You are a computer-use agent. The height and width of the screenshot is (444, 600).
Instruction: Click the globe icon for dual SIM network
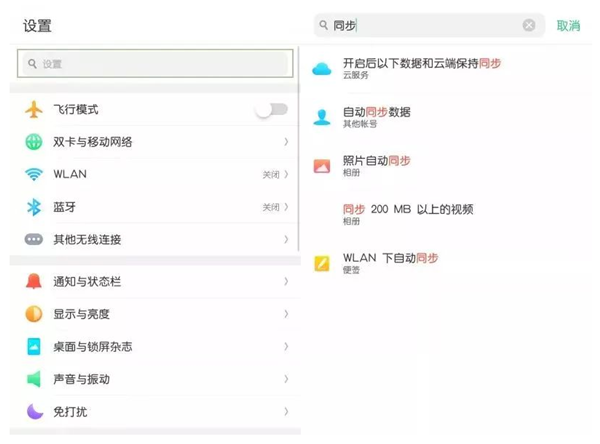tap(35, 142)
